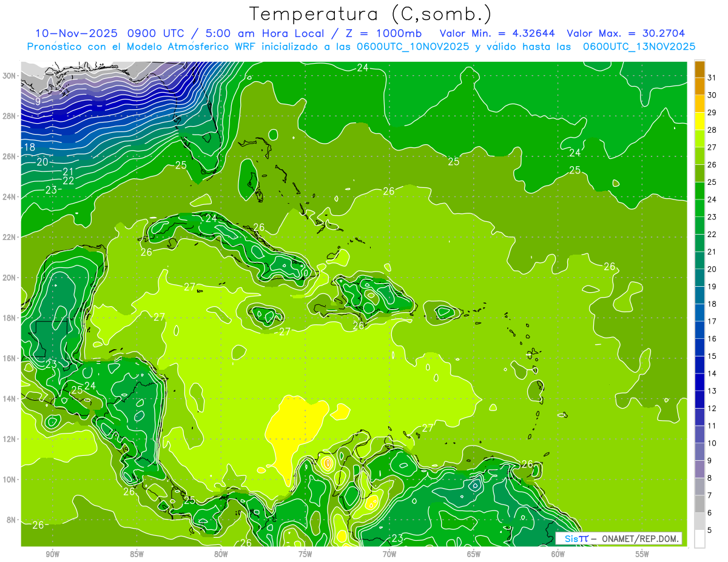This screenshot has width=728, height=562.
Task: Click the 18 contour label over the Gulf
Action: click(x=29, y=147)
